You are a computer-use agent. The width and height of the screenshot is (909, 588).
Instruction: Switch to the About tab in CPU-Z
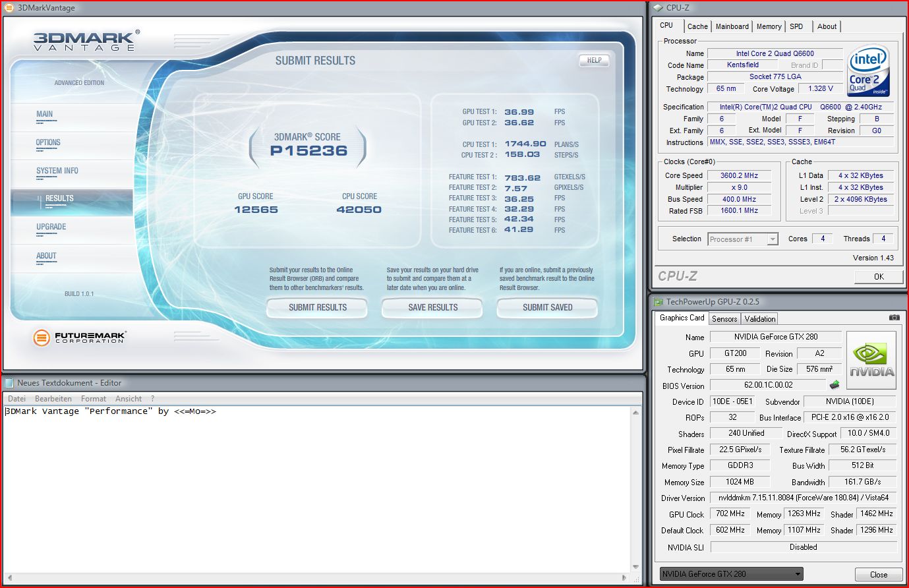(x=827, y=26)
